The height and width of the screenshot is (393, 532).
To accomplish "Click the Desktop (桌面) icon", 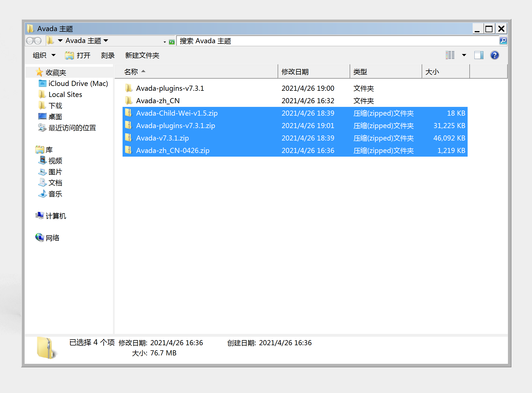I will click(x=42, y=116).
